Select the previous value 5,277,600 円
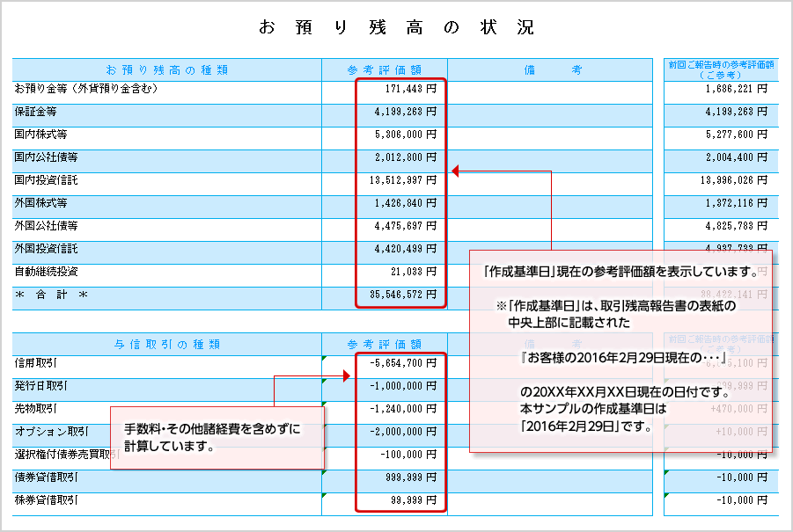This screenshot has width=793, height=532. (737, 135)
